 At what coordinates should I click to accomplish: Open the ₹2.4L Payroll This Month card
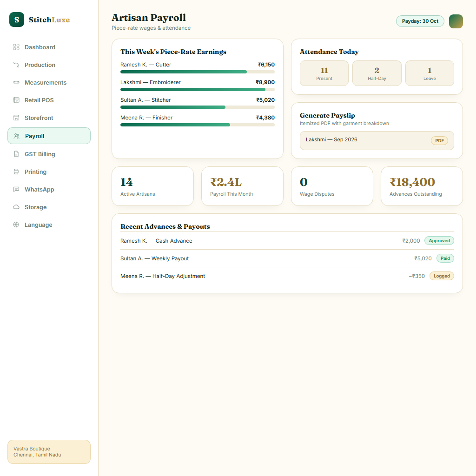[242, 186]
